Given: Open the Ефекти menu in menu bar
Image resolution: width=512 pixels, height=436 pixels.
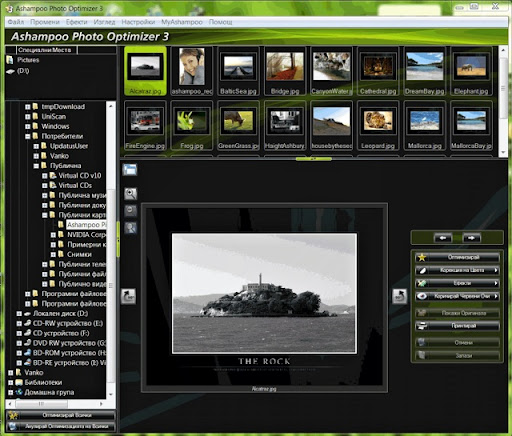Looking at the screenshot, I should [x=76, y=22].
